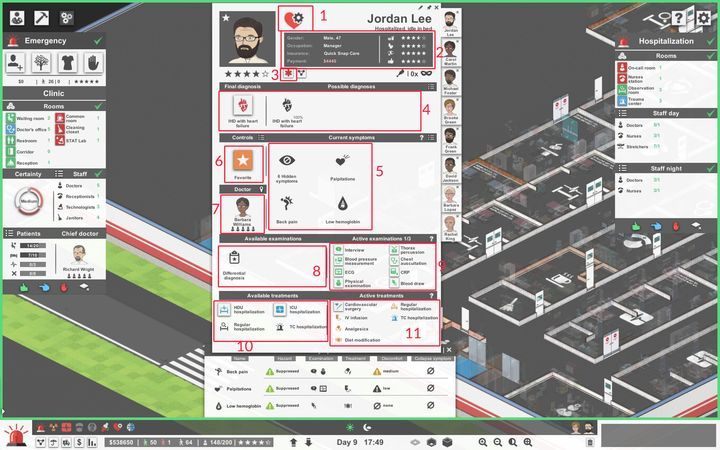
Task: Click the help question mark at top right
Action: (678, 18)
